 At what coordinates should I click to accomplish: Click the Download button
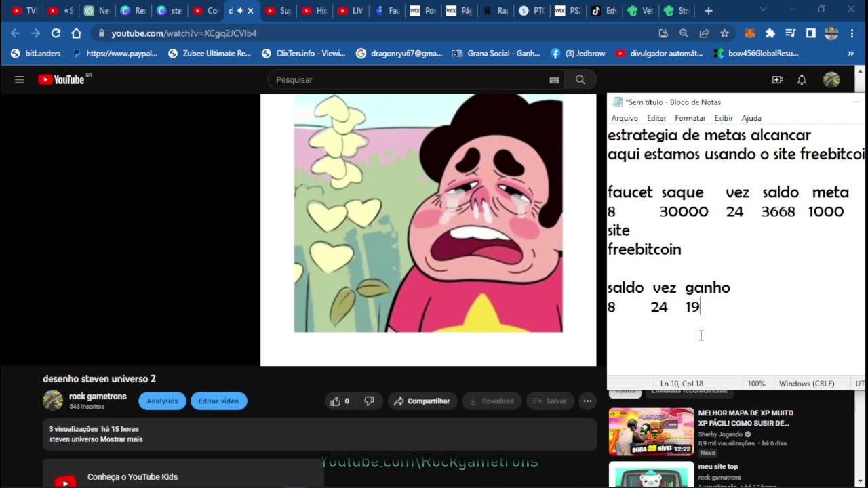(x=492, y=401)
